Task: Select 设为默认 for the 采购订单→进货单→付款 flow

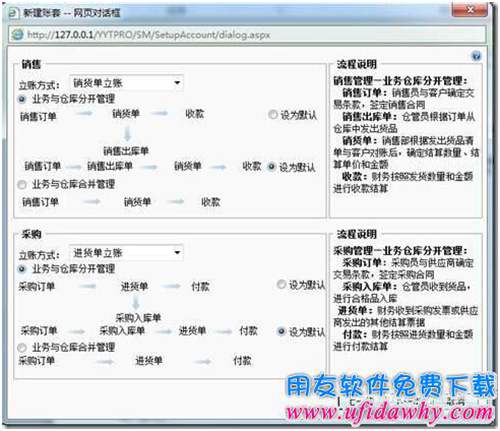Action: (281, 285)
